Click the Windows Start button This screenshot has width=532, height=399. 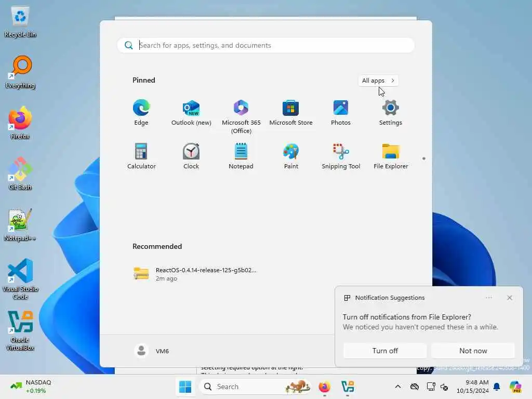tap(185, 387)
